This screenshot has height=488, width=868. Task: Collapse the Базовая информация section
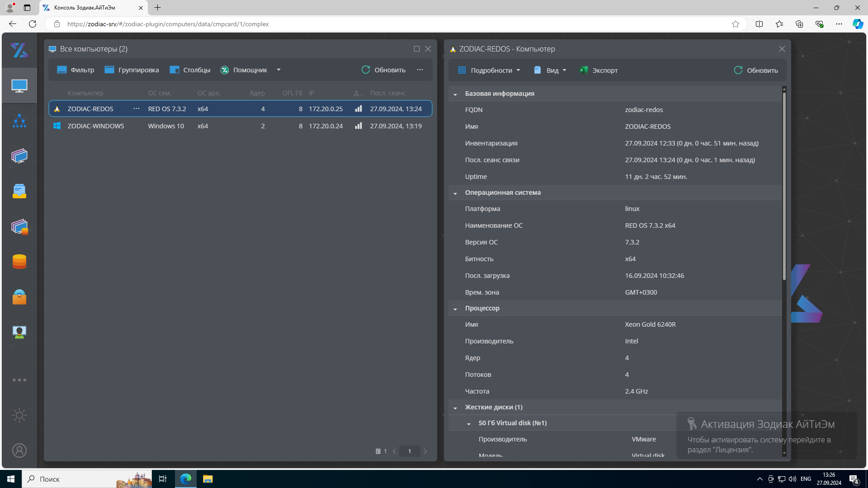(x=455, y=94)
